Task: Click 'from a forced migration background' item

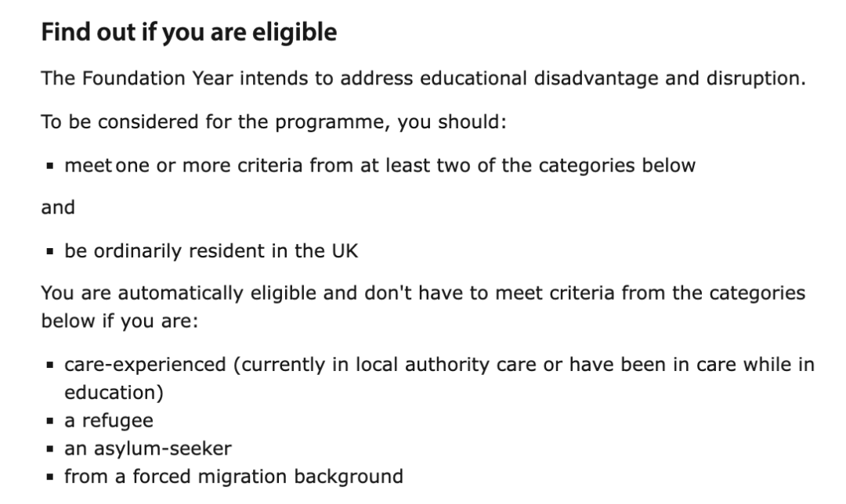Action: 233,477
